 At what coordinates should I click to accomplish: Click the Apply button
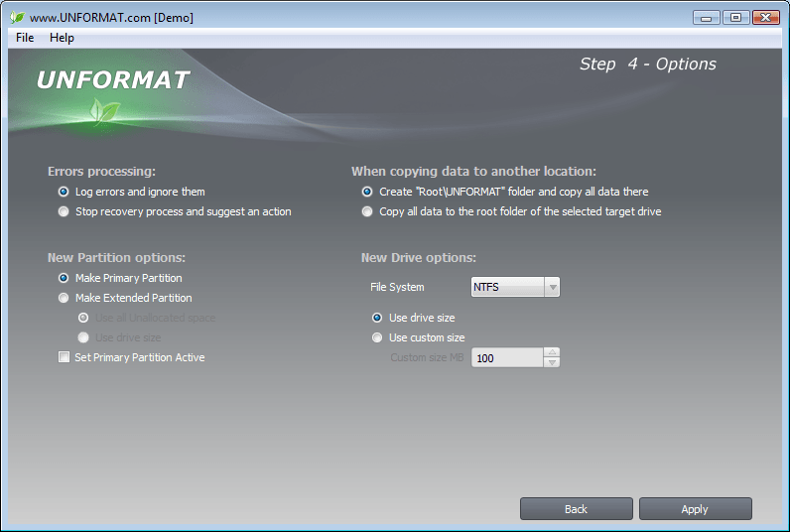696,509
